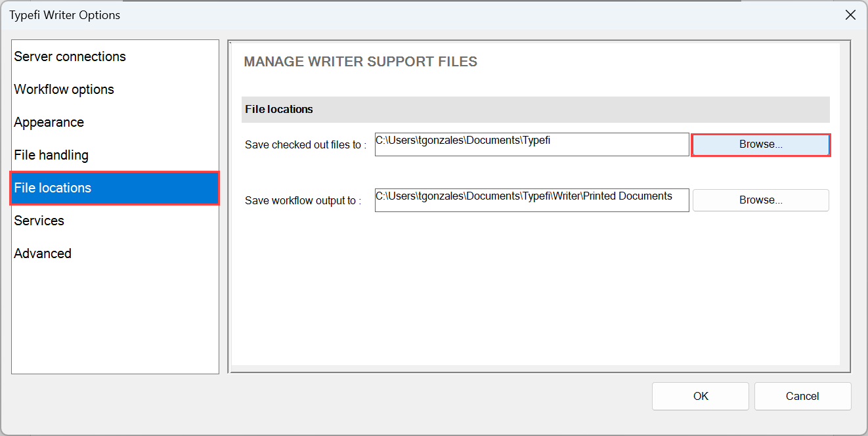
Task: Close the Typefi Writer Options window
Action: click(x=850, y=14)
